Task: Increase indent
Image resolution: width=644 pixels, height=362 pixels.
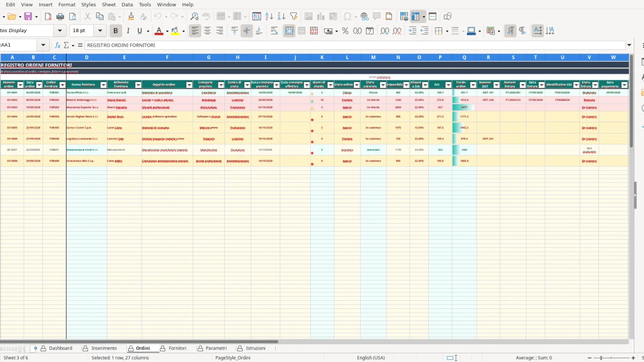Action: (412, 31)
